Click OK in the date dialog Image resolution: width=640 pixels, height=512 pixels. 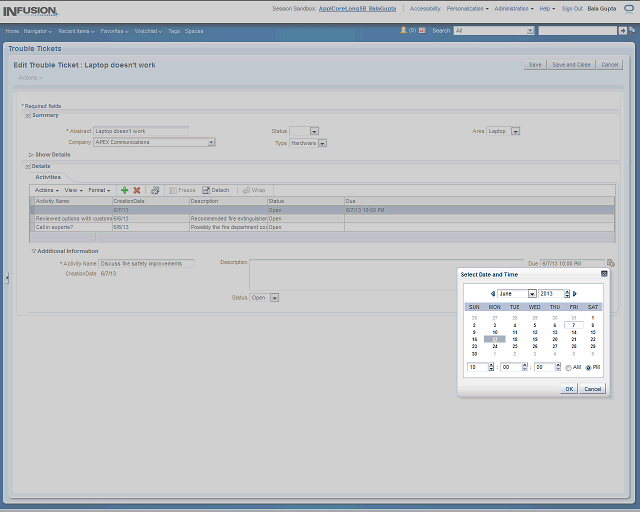coord(569,388)
